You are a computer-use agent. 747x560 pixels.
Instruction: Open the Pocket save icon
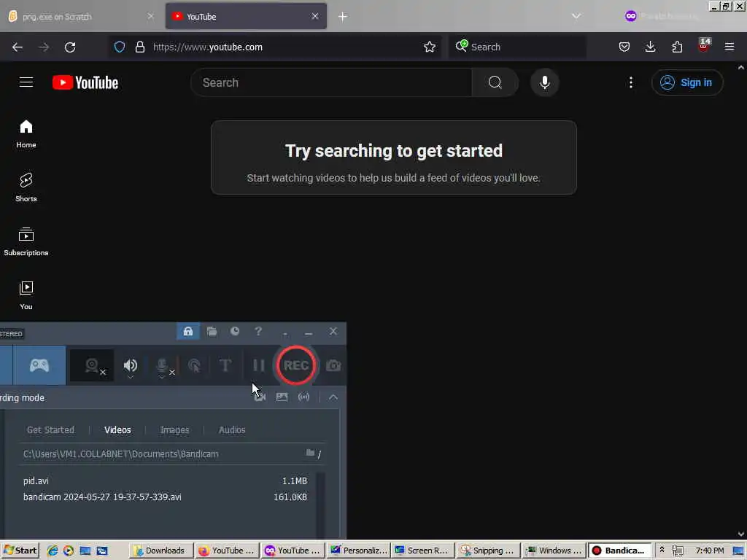(x=624, y=47)
